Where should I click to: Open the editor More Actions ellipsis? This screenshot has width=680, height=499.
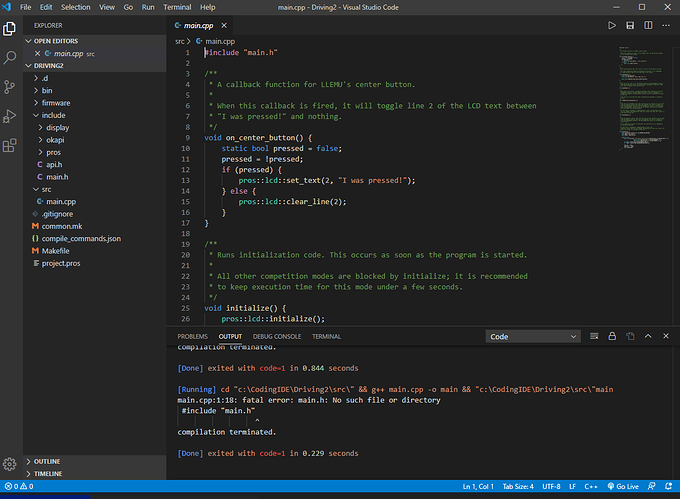[666, 26]
